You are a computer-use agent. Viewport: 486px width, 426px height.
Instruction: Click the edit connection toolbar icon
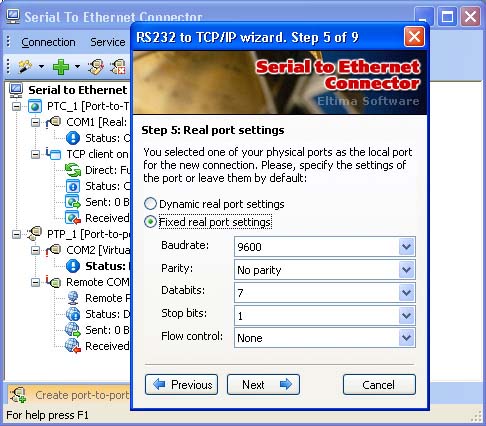[96, 67]
